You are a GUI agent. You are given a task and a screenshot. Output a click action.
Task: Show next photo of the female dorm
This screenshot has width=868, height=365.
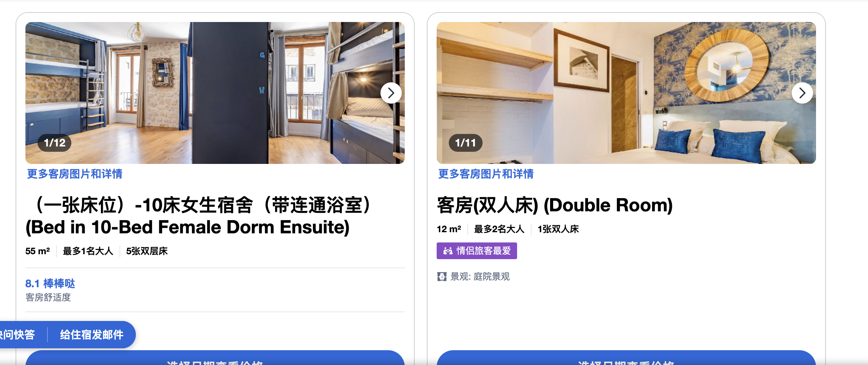click(x=391, y=93)
